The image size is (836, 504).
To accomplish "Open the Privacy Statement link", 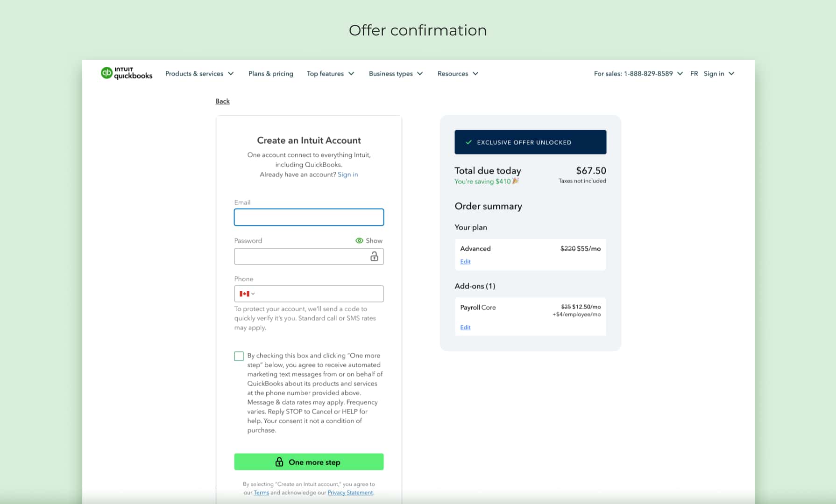I will 350,493.
